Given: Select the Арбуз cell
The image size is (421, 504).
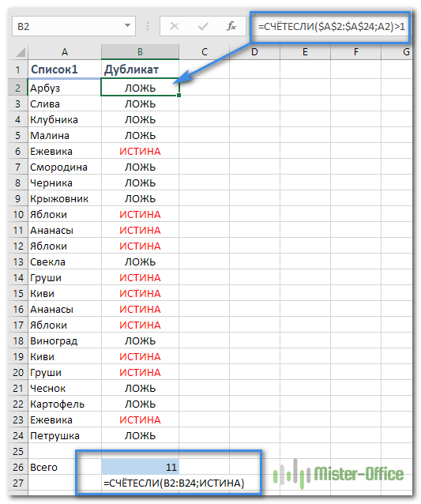Looking at the screenshot, I should [x=65, y=88].
